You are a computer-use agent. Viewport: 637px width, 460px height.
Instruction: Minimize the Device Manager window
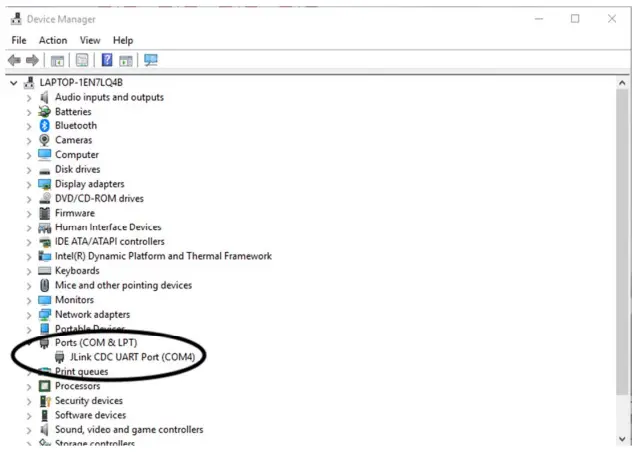[x=539, y=19]
